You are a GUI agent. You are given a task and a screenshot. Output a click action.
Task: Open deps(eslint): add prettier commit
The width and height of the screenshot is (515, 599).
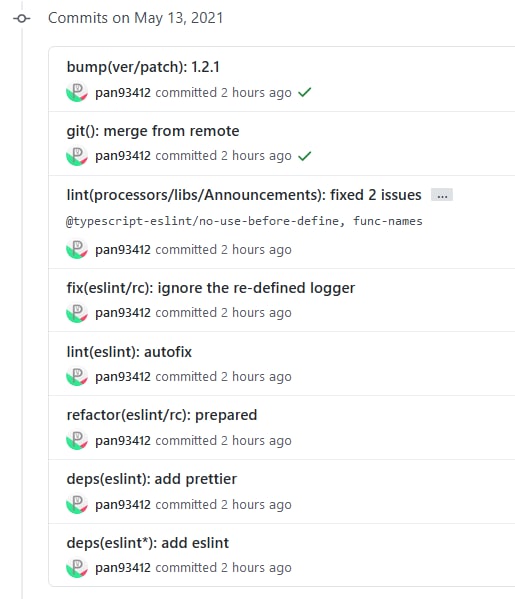click(x=152, y=479)
